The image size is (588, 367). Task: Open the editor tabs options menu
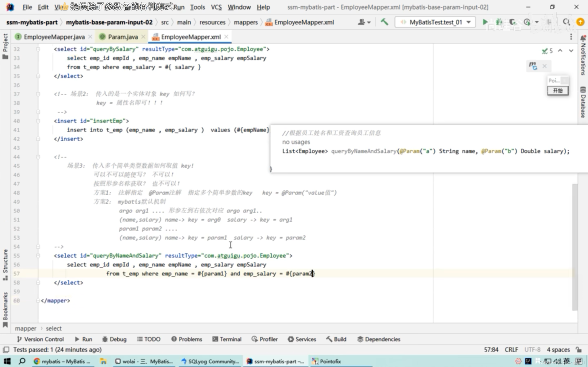[x=571, y=37]
